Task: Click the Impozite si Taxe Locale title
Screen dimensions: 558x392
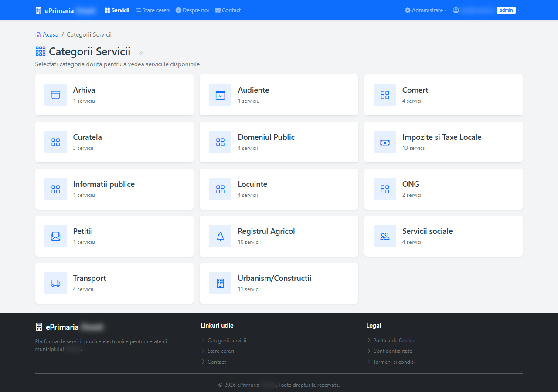Action: click(x=442, y=137)
